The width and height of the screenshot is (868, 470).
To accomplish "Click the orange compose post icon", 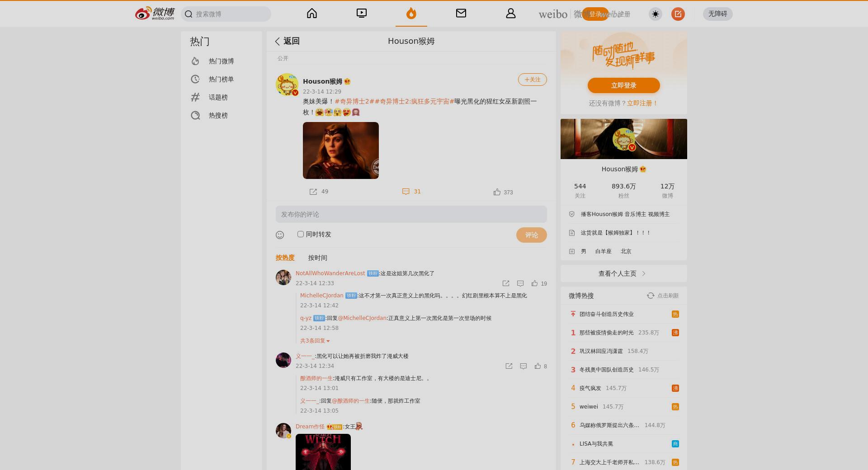I will tap(678, 14).
